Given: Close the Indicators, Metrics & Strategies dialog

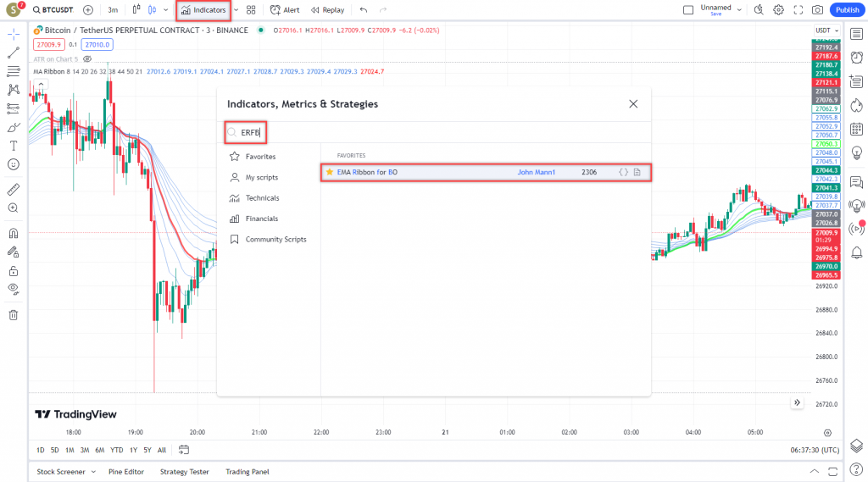Looking at the screenshot, I should click(x=633, y=104).
